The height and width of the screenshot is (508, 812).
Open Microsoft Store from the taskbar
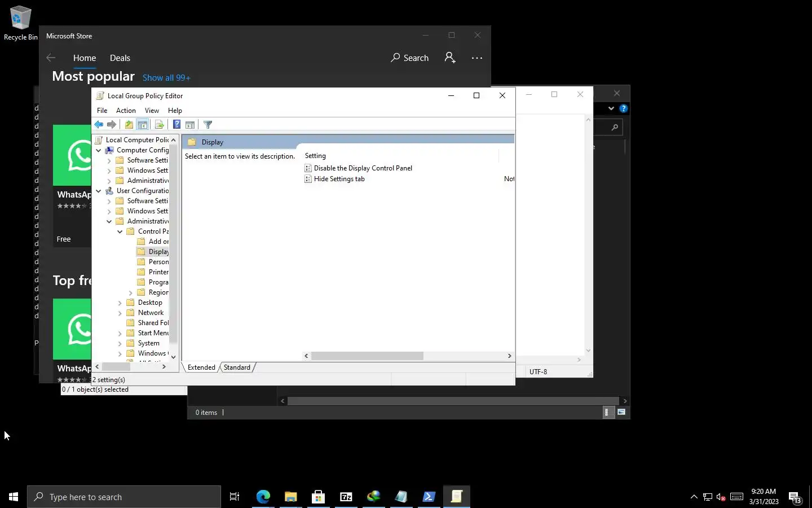[319, 497]
